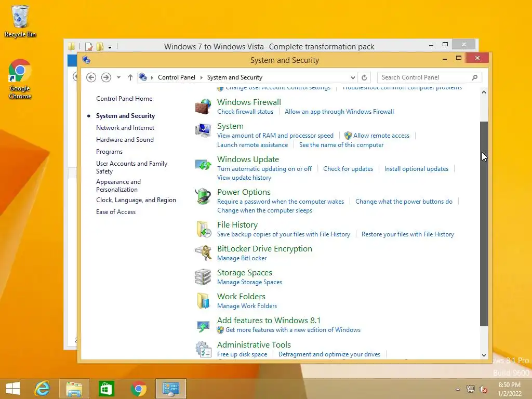This screenshot has height=399, width=532.
Task: Open the Windows Firewall brick wall icon
Action: (203, 107)
